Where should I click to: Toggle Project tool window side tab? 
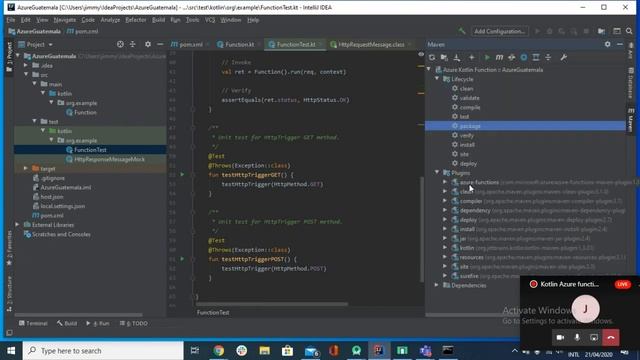(x=9, y=57)
